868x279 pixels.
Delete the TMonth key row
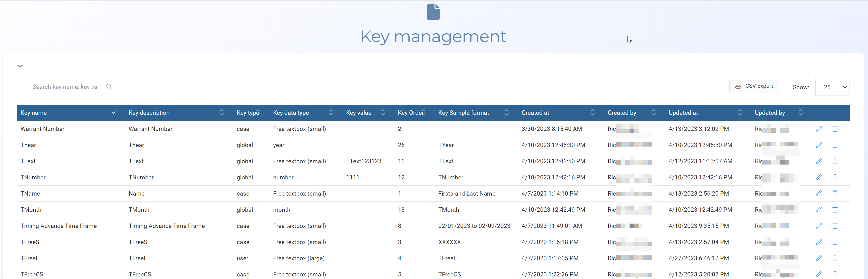[835, 210]
